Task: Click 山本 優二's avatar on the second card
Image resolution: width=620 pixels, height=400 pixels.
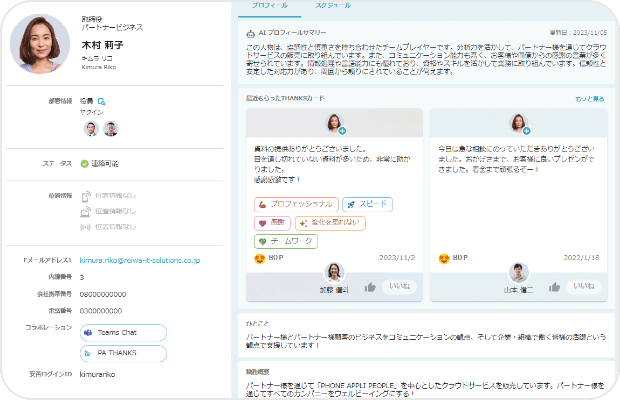Action: point(517,273)
